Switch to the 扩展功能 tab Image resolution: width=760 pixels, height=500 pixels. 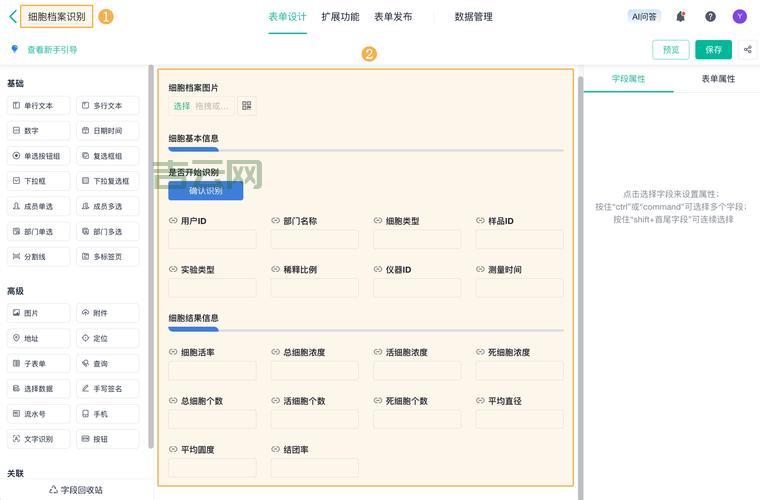pyautogui.click(x=340, y=17)
